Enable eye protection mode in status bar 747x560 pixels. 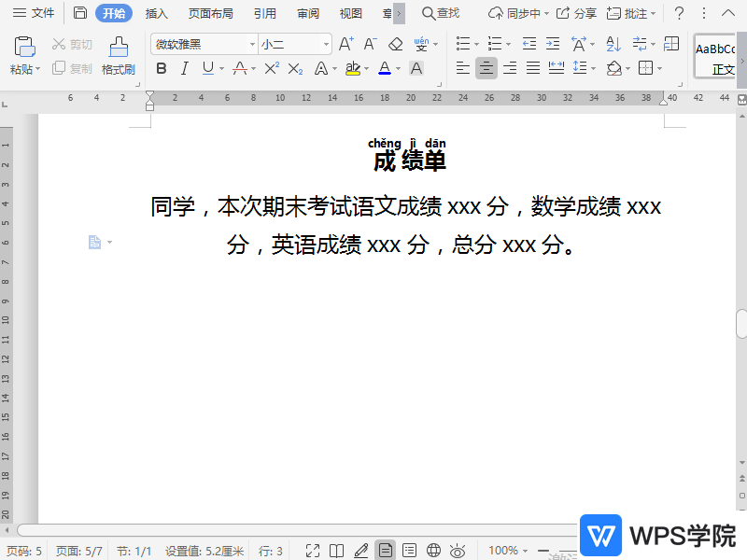[x=456, y=551]
